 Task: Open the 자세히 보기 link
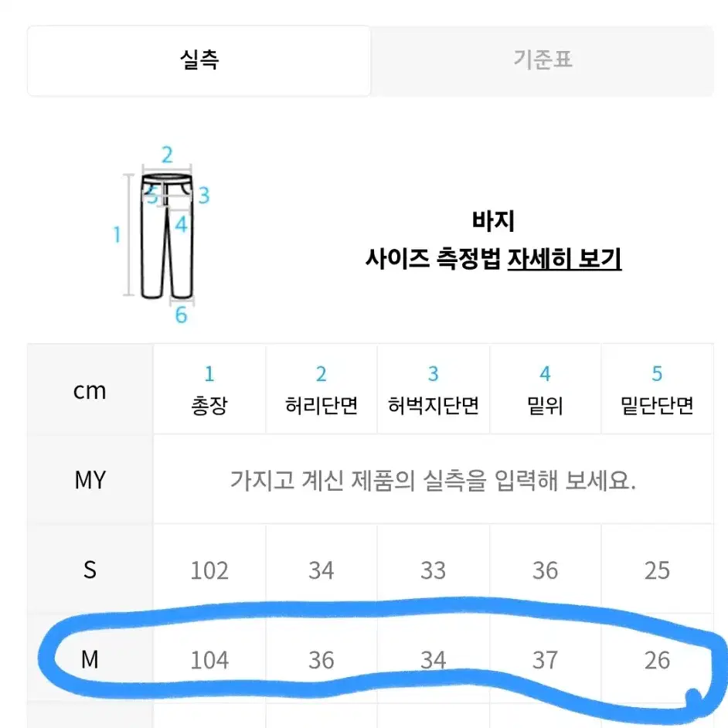564,259
